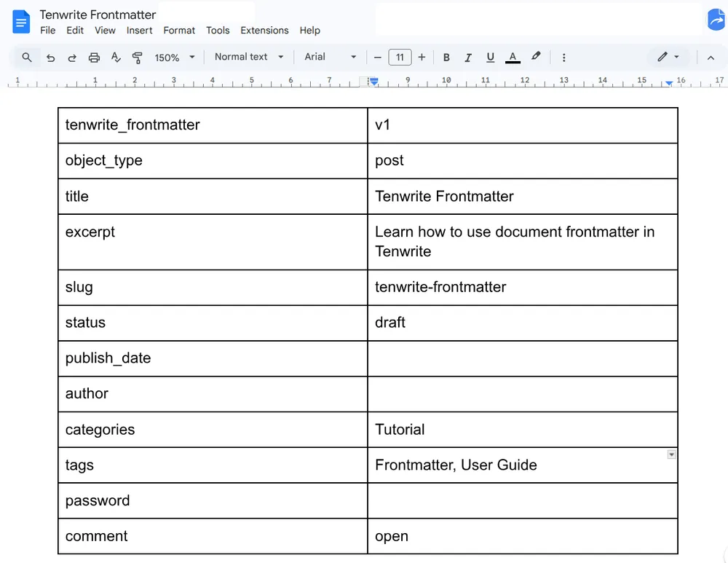This screenshot has height=563, width=728.
Task: Open the zoom level dropdown at 150%
Action: 175,58
